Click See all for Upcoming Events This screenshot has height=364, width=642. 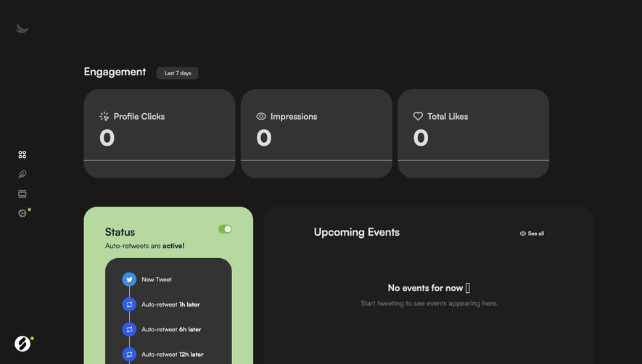[x=532, y=233]
